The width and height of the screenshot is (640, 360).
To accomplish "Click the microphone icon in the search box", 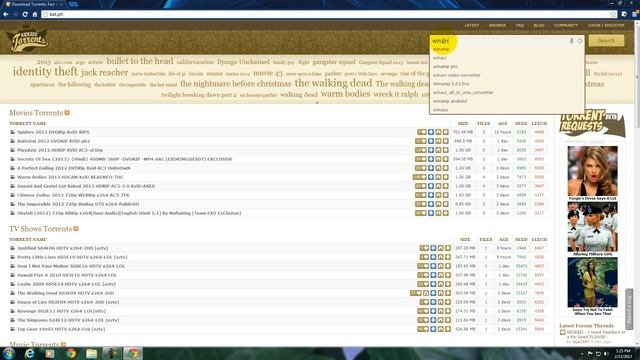I will coord(571,41).
